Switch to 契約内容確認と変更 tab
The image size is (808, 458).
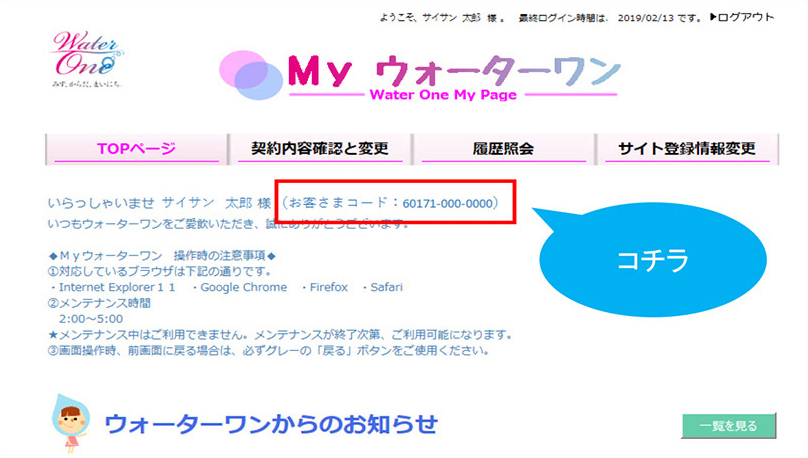(320, 149)
